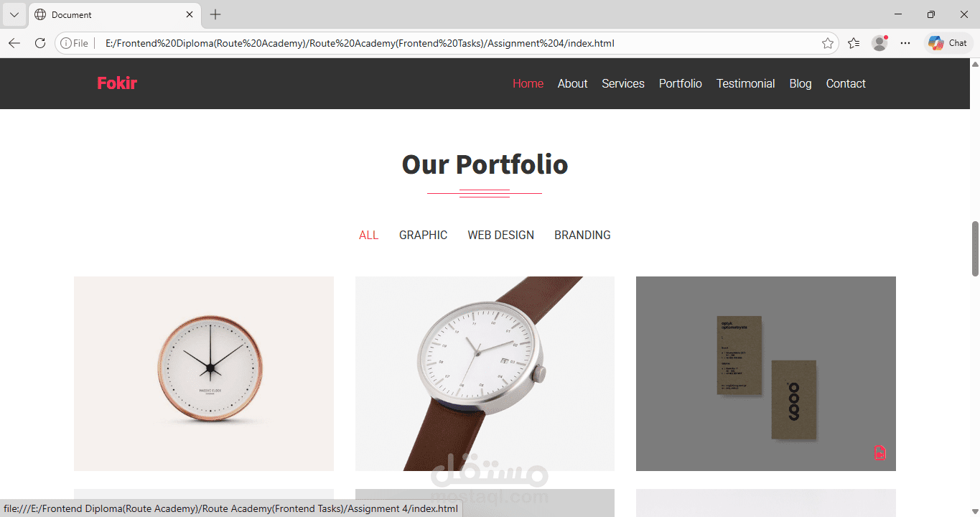Add page to favorites star icon
The width and height of the screenshot is (980, 517).
click(828, 43)
